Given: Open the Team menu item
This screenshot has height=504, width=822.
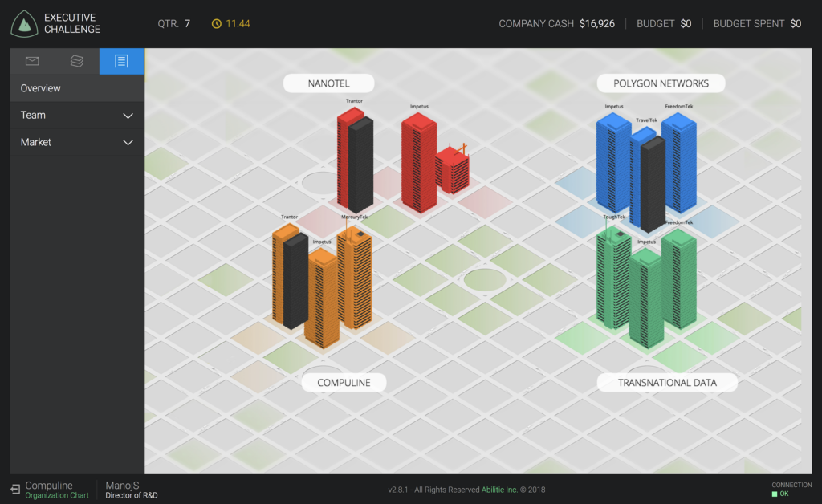Looking at the screenshot, I should pyautogui.click(x=34, y=116).
